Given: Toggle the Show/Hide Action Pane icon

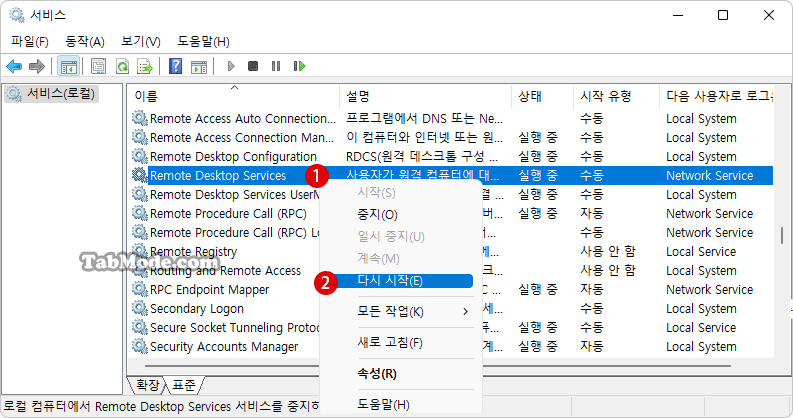Looking at the screenshot, I should [x=199, y=66].
